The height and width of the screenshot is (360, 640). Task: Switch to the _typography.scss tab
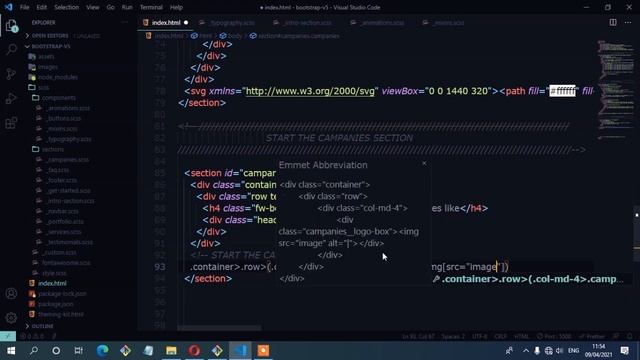(x=231, y=23)
